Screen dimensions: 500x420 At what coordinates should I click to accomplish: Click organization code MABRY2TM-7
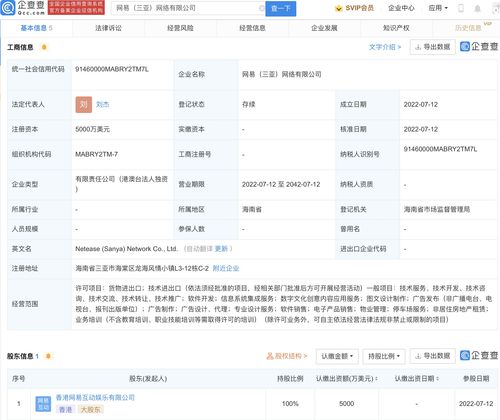[97, 154]
